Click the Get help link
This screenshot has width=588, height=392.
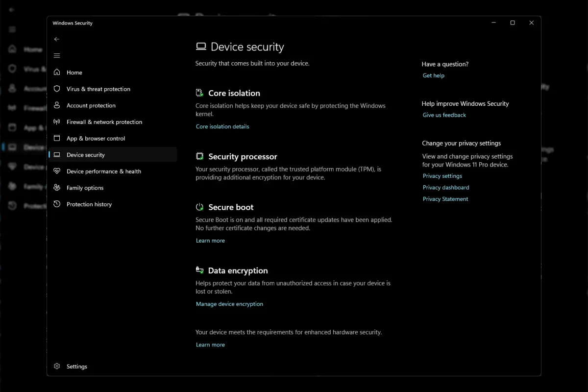pyautogui.click(x=434, y=75)
